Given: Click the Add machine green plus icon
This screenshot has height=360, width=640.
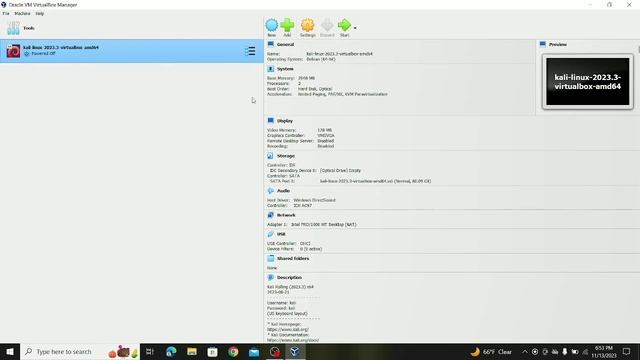Looking at the screenshot, I should [287, 25].
